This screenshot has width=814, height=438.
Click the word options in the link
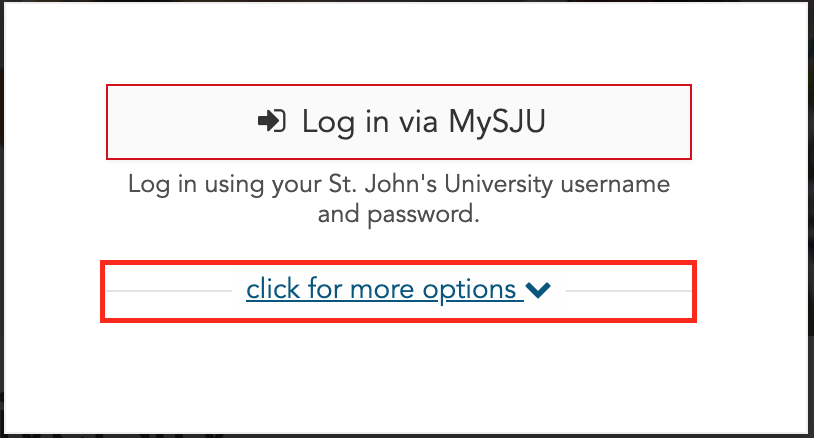(x=469, y=291)
